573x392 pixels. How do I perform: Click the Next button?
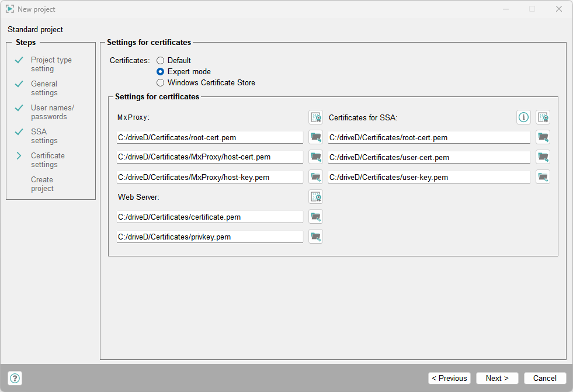point(497,378)
